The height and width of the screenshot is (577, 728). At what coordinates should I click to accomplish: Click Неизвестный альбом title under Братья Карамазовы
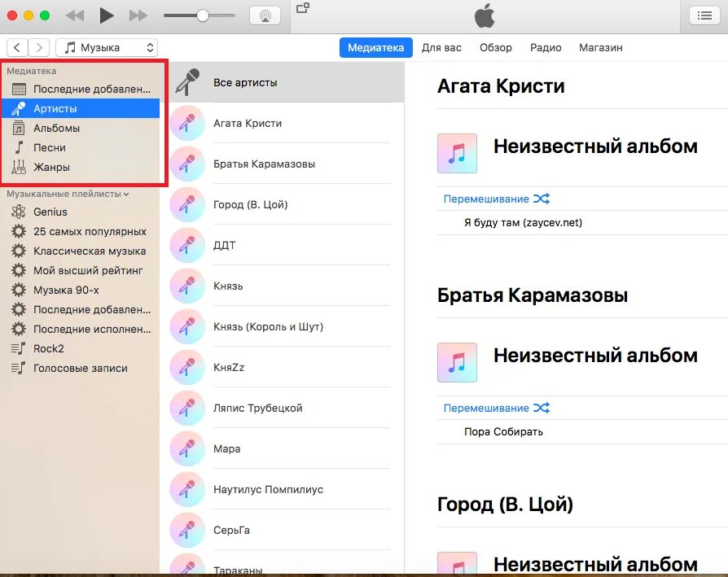point(595,356)
